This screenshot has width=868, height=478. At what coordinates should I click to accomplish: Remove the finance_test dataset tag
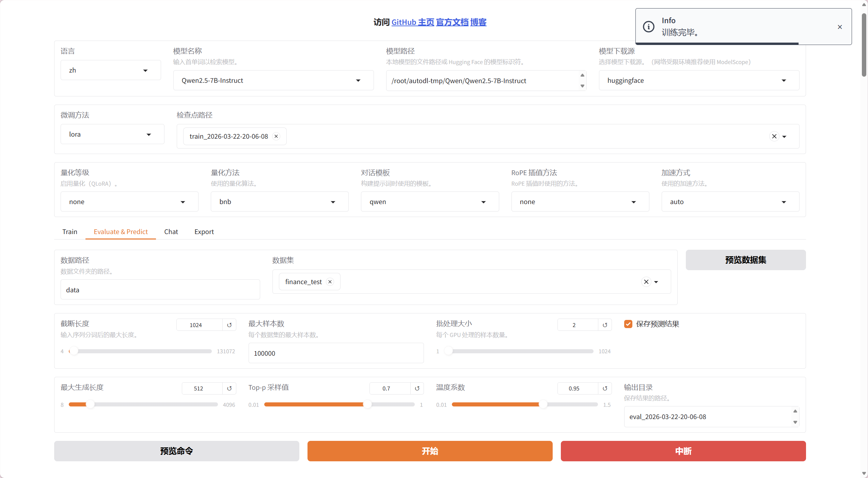[x=330, y=282]
